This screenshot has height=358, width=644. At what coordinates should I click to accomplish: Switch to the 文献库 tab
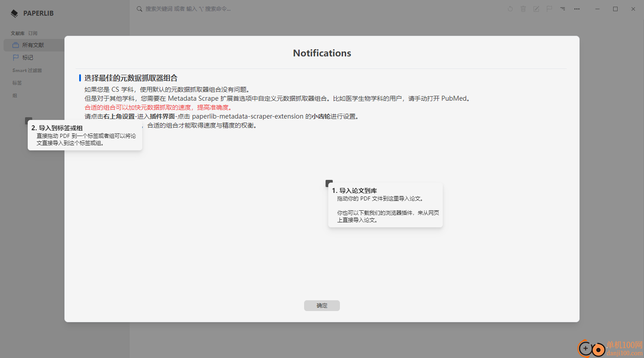[x=17, y=33]
